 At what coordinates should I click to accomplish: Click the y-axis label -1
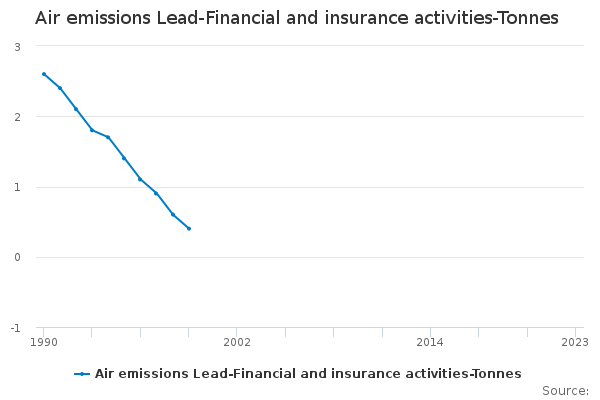pyautogui.click(x=16, y=328)
